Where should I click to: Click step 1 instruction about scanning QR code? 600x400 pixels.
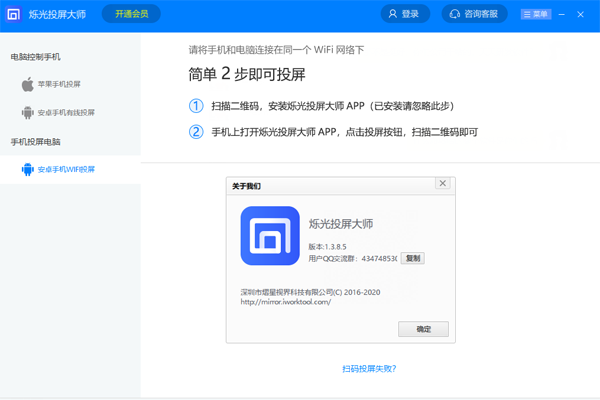[x=333, y=106]
